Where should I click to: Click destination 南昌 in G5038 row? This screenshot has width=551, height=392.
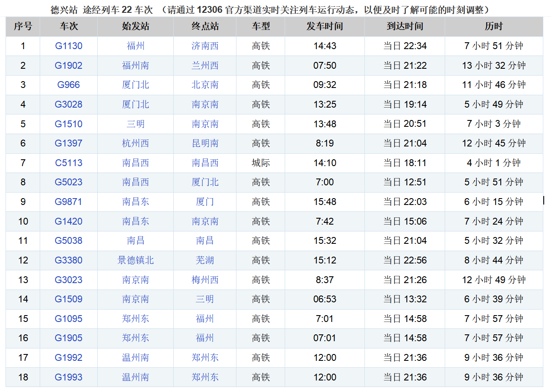tap(205, 241)
